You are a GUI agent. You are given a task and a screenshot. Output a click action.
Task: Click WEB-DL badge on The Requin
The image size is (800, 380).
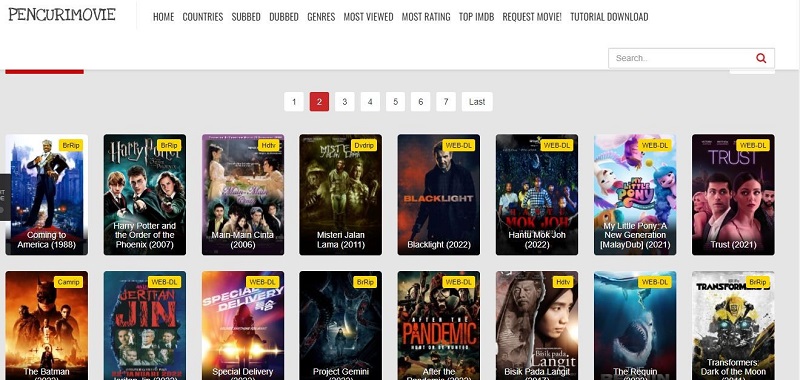pos(654,282)
